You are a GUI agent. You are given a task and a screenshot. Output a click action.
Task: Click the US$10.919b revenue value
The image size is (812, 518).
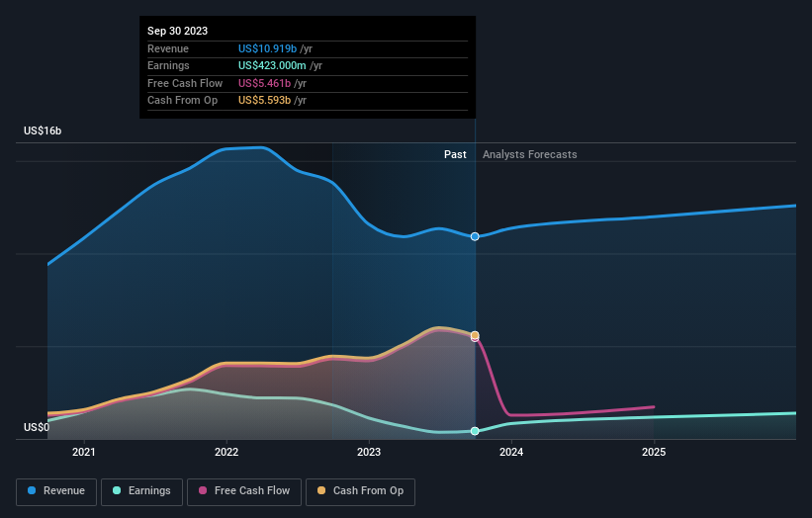[267, 48]
